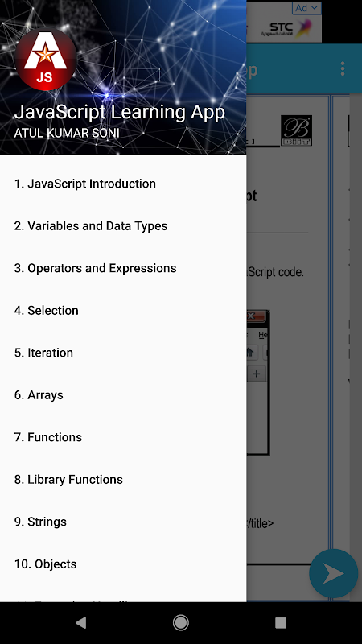Open 5. Iteration chapter
This screenshot has height=644, width=362.
(123, 353)
